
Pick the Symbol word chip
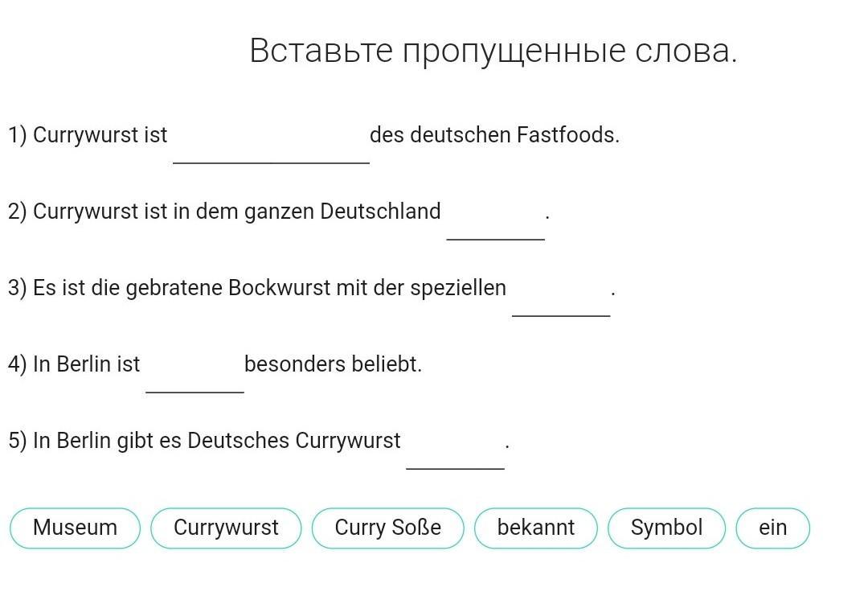click(x=666, y=528)
